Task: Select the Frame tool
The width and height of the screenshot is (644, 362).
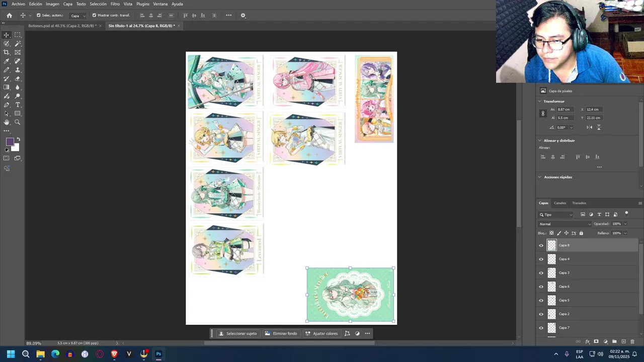Action: (x=18, y=52)
